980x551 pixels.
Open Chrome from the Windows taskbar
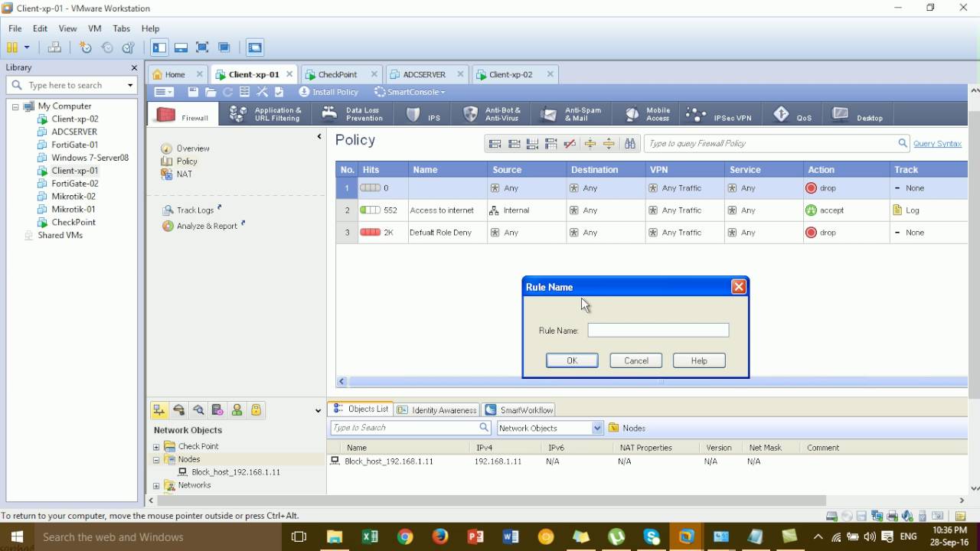(x=405, y=537)
